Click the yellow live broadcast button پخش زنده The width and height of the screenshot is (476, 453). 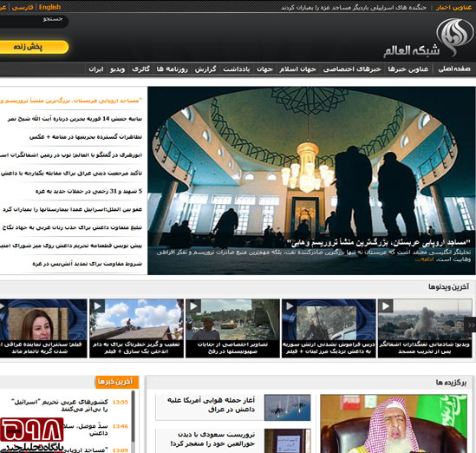click(x=34, y=47)
